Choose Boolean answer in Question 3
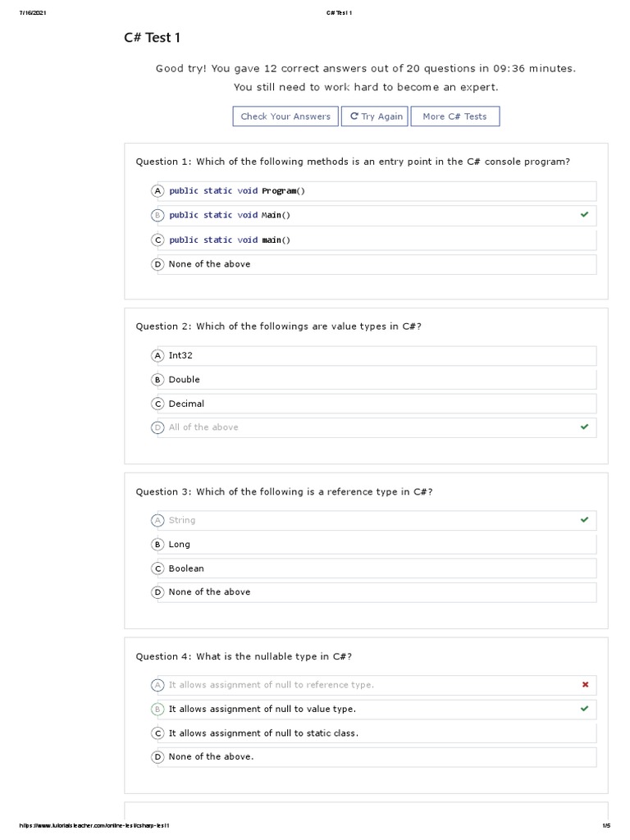Image resolution: width=630 pixels, height=840 pixels. (186, 568)
